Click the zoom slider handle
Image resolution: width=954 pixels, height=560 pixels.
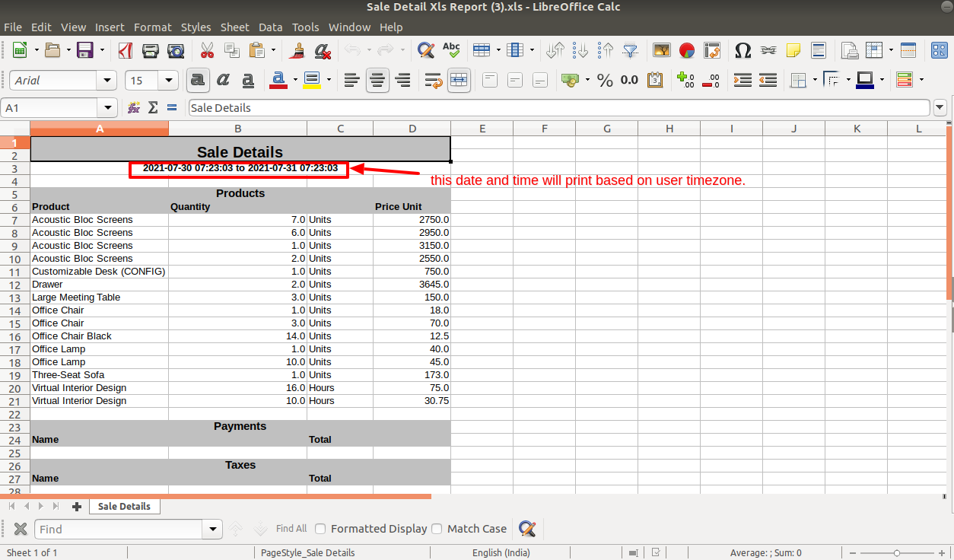click(x=897, y=553)
